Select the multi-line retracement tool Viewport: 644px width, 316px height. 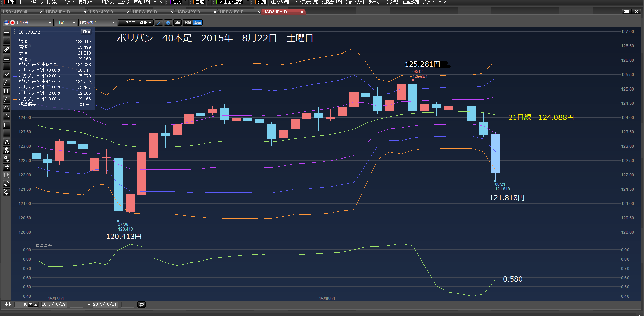point(6,66)
